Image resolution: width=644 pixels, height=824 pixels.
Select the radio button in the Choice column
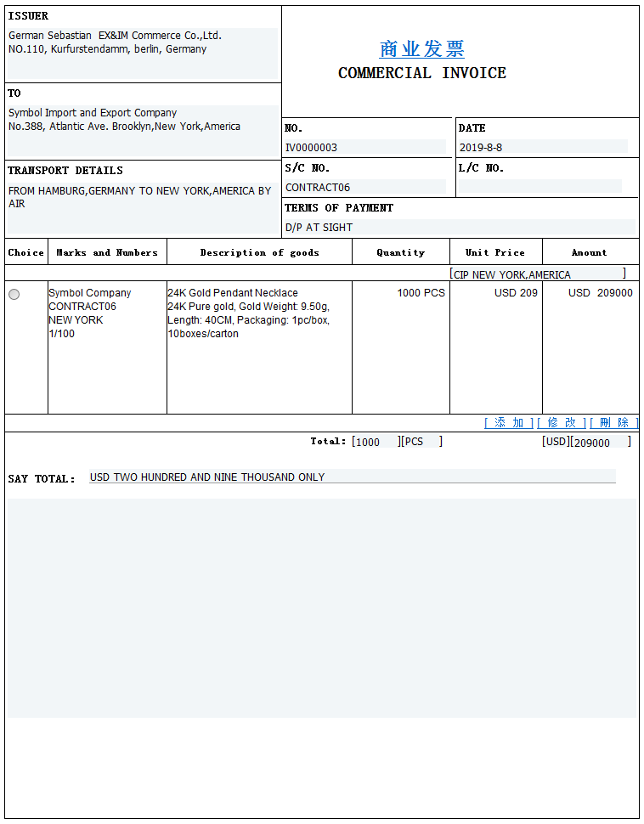point(14,294)
